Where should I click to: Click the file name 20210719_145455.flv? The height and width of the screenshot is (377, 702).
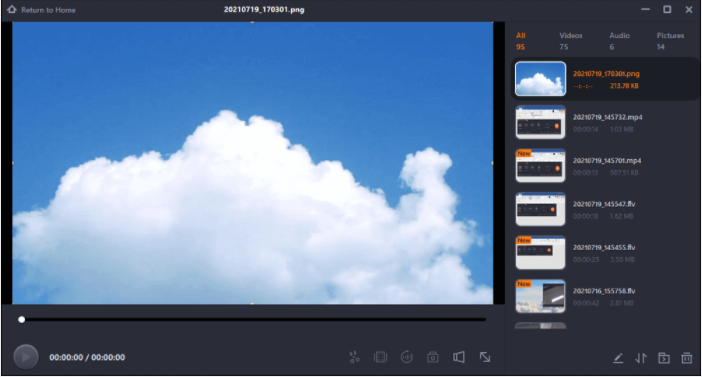click(604, 247)
